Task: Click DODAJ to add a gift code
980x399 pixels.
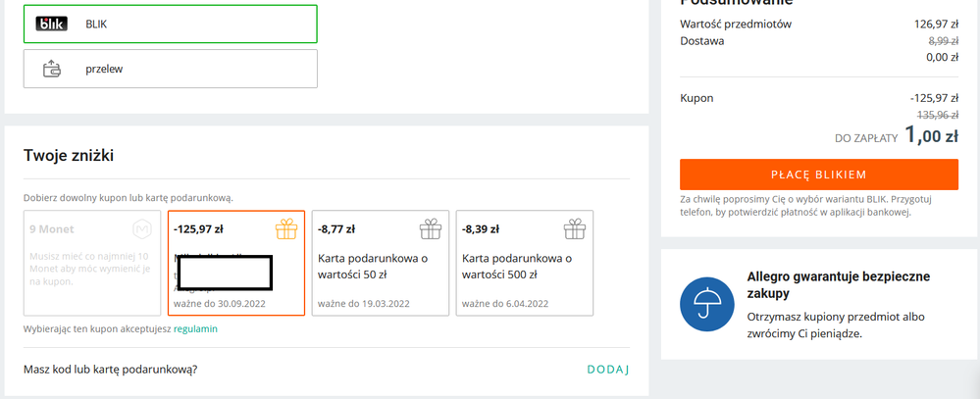Action: (607, 370)
